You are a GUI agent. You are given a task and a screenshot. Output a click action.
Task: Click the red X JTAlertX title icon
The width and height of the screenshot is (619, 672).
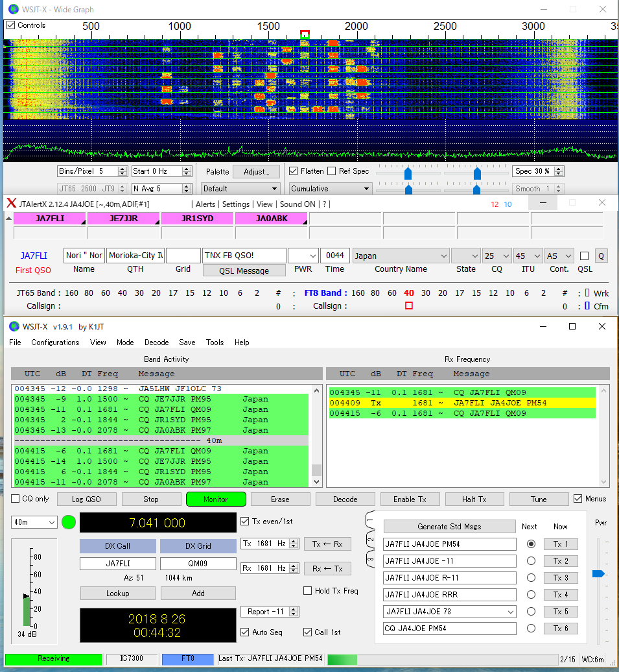coord(12,203)
